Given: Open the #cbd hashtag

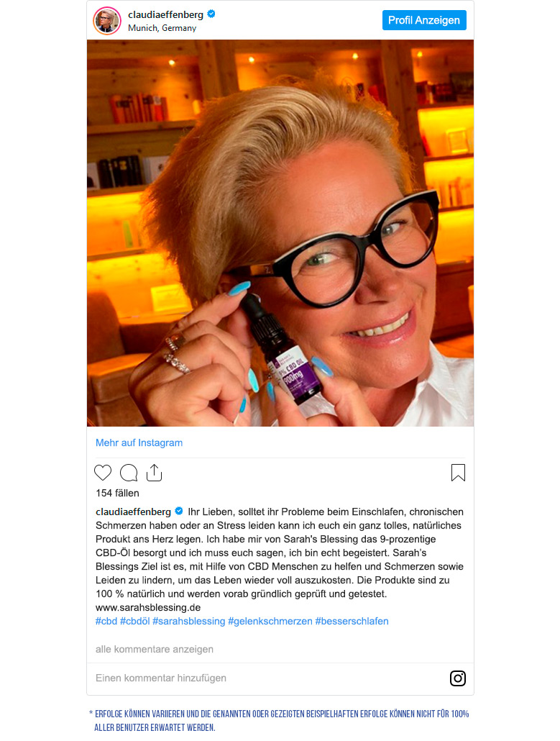Looking at the screenshot, I should coord(106,621).
